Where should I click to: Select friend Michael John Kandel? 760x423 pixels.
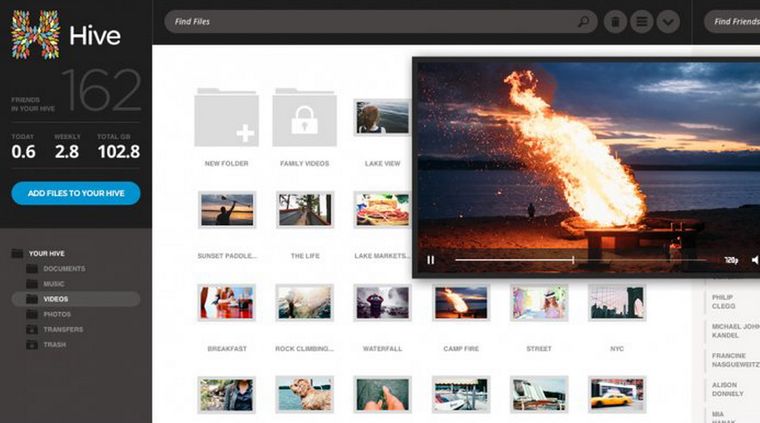pyautogui.click(x=735, y=330)
